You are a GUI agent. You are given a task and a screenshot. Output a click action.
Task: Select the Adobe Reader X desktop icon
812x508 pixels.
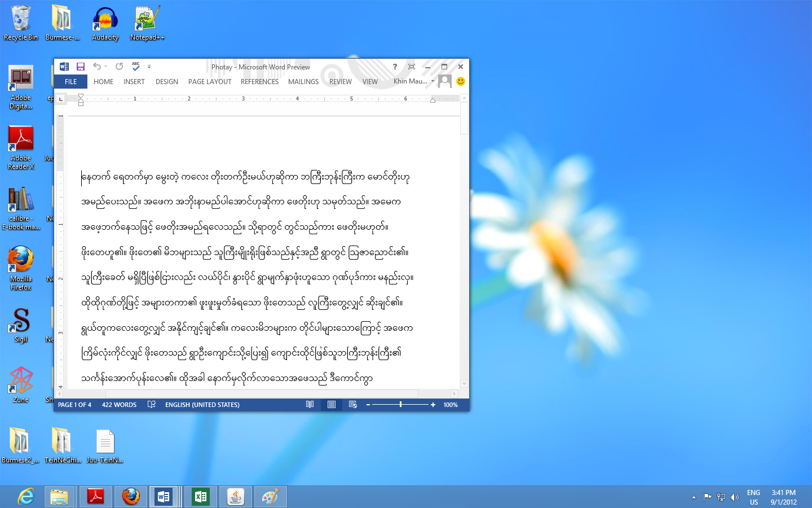(x=21, y=147)
